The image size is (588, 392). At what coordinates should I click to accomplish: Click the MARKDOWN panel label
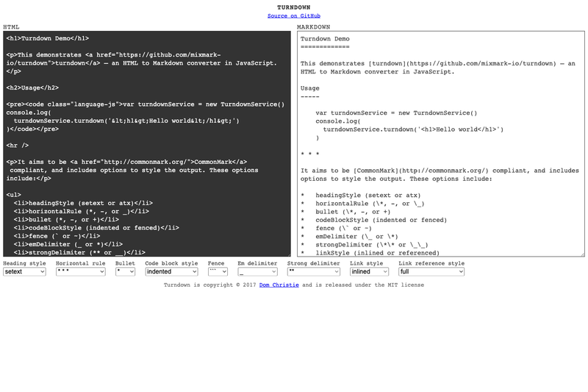pos(314,27)
